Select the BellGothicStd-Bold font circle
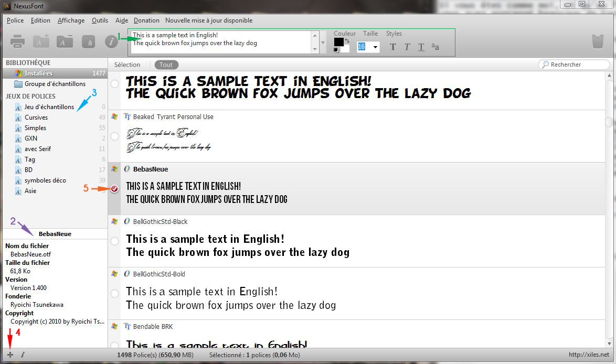The width and height of the screenshot is (616, 364). (114, 293)
